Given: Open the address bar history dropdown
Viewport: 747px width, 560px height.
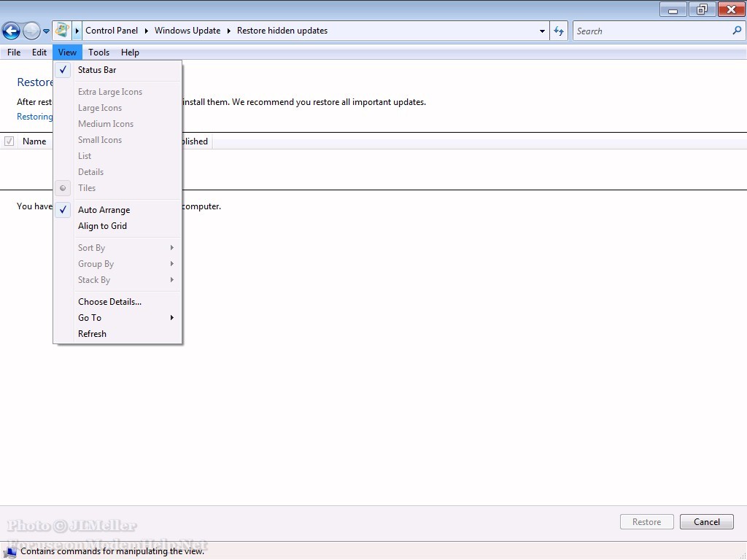Looking at the screenshot, I should (x=542, y=31).
